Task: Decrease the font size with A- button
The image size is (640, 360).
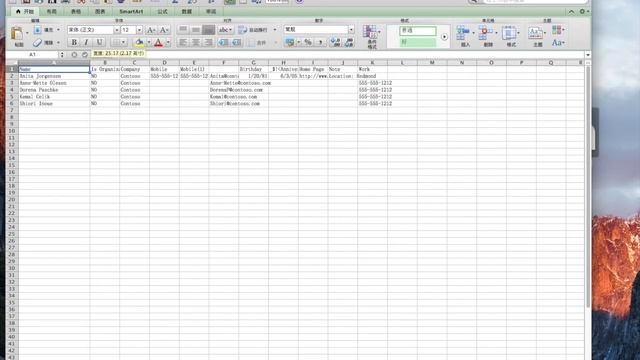Action: pos(164,30)
